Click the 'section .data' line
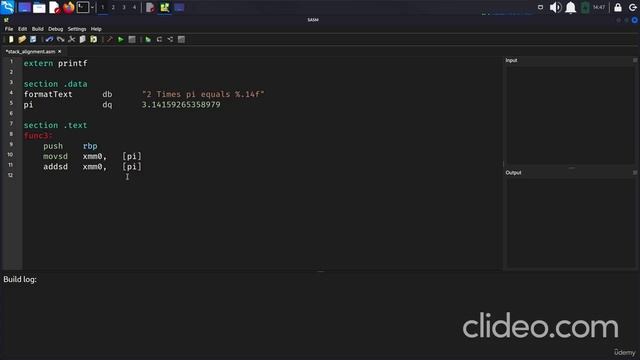 pyautogui.click(x=56, y=84)
